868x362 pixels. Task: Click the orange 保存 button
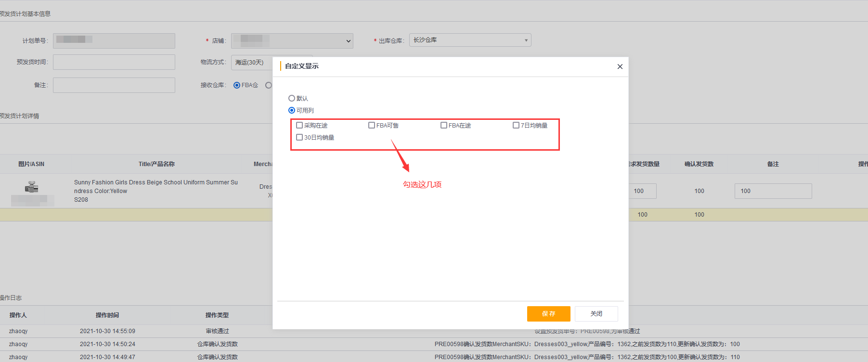coord(548,313)
